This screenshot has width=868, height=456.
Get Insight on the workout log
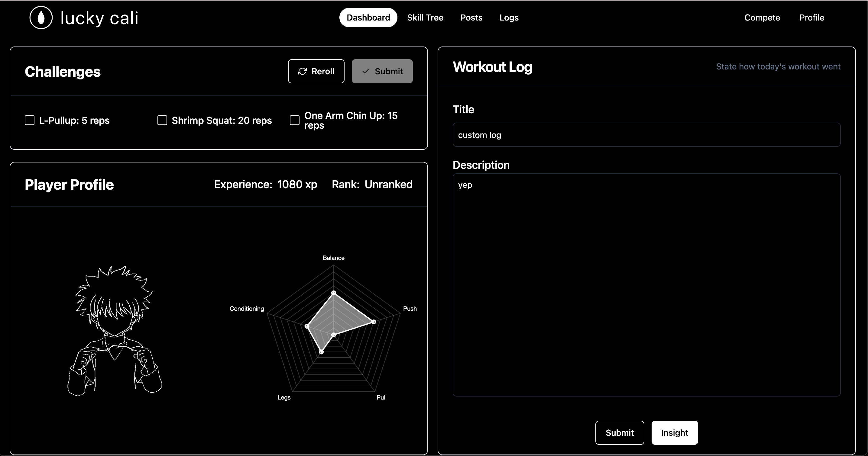coord(675,433)
